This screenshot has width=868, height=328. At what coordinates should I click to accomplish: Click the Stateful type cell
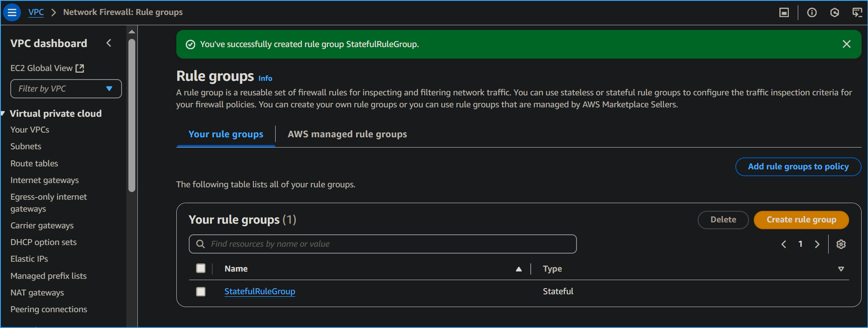[x=558, y=291]
